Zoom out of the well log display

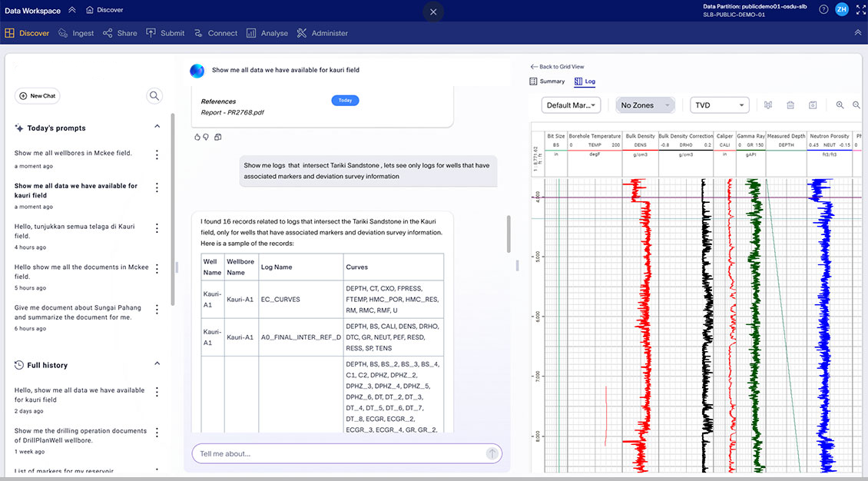click(x=856, y=104)
